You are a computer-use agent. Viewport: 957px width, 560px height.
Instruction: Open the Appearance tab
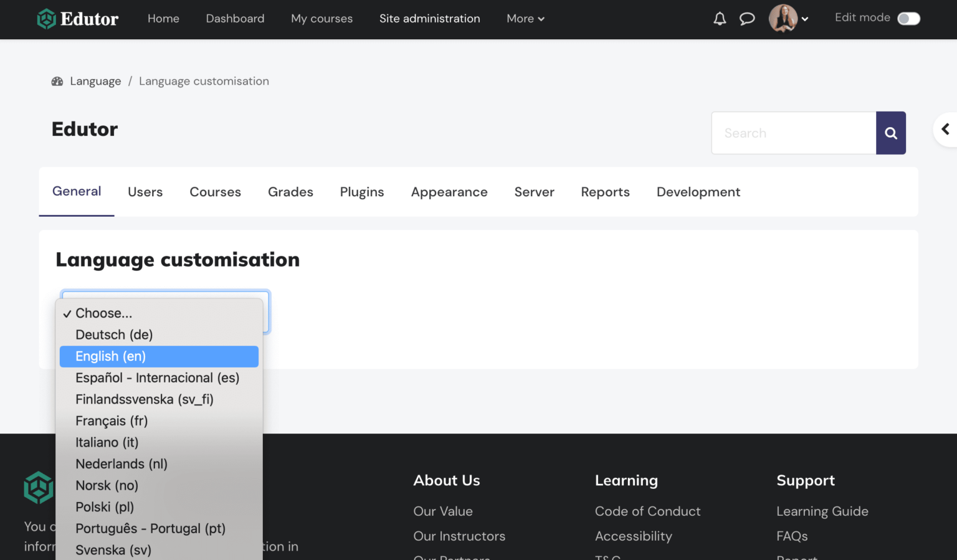tap(449, 192)
